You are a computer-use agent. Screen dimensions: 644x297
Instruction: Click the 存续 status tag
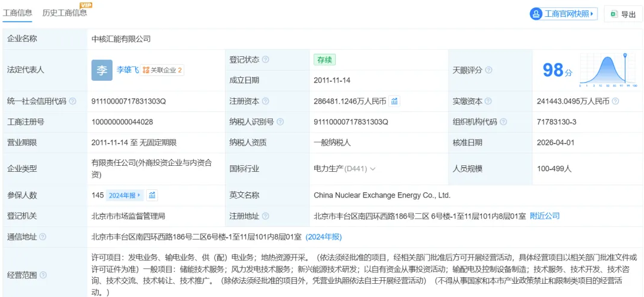tap(324, 59)
